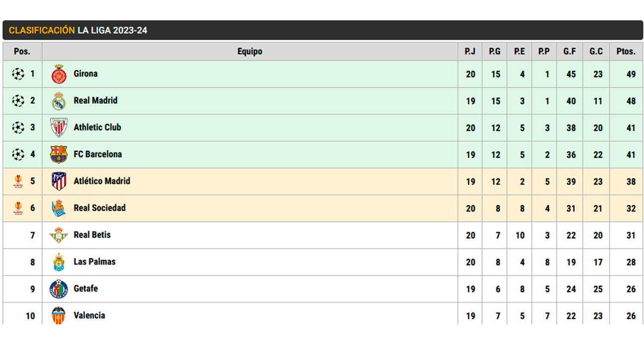Click Europa League icon beside position 5
This screenshot has width=644, height=363.
click(18, 181)
